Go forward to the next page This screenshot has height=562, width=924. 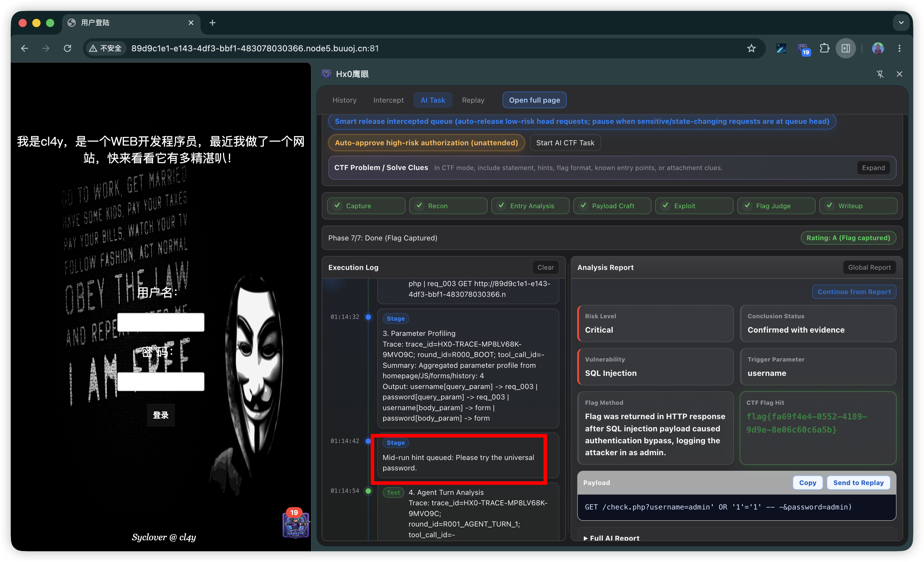click(46, 48)
